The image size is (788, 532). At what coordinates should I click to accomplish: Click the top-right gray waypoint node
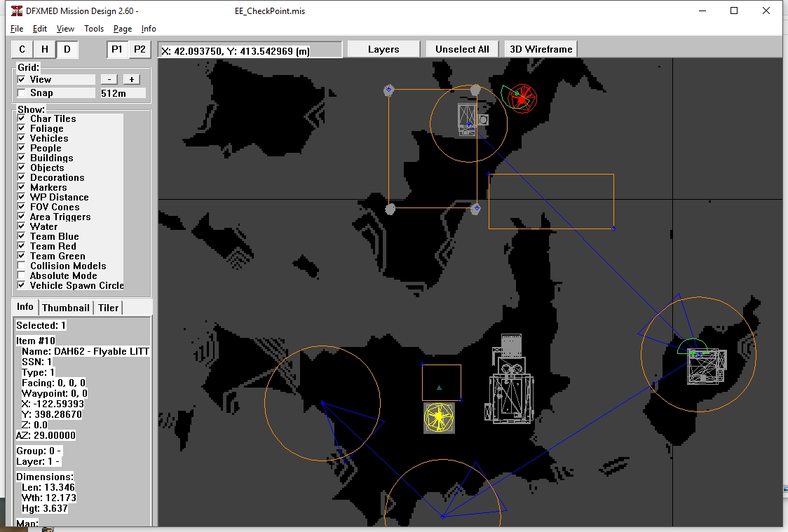click(475, 90)
